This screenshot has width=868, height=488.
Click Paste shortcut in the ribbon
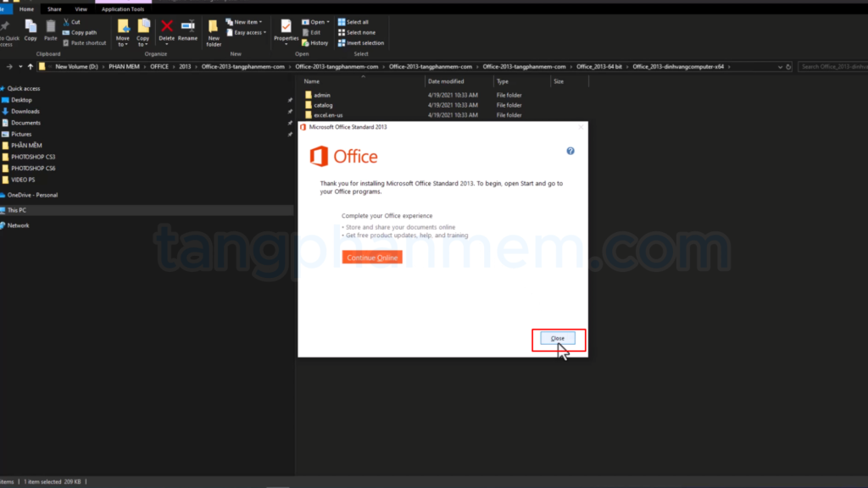84,43
